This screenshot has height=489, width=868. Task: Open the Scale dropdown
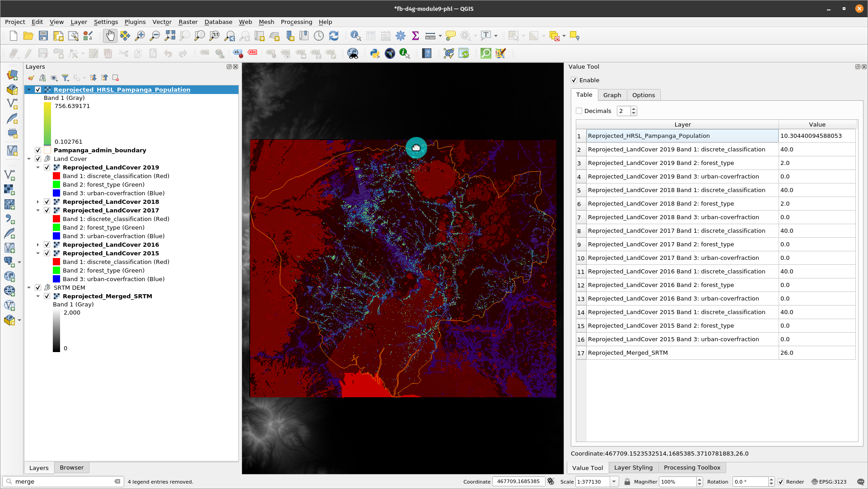click(x=614, y=482)
